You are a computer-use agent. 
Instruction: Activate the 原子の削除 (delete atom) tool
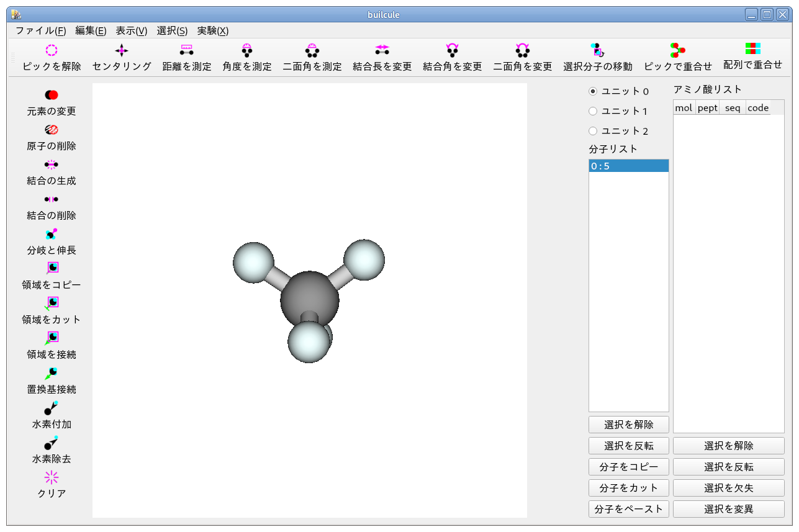pyautogui.click(x=51, y=137)
